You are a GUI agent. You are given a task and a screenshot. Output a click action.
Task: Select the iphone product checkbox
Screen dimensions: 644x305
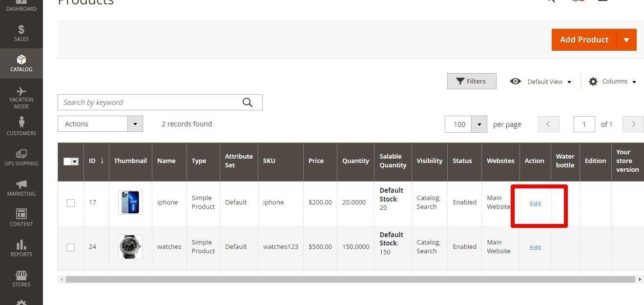coord(71,203)
